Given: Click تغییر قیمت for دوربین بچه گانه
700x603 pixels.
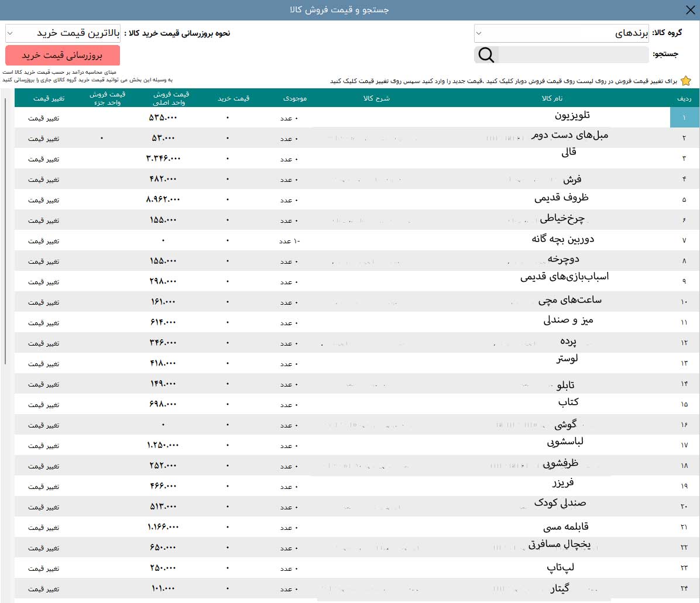Looking at the screenshot, I should (43, 242).
